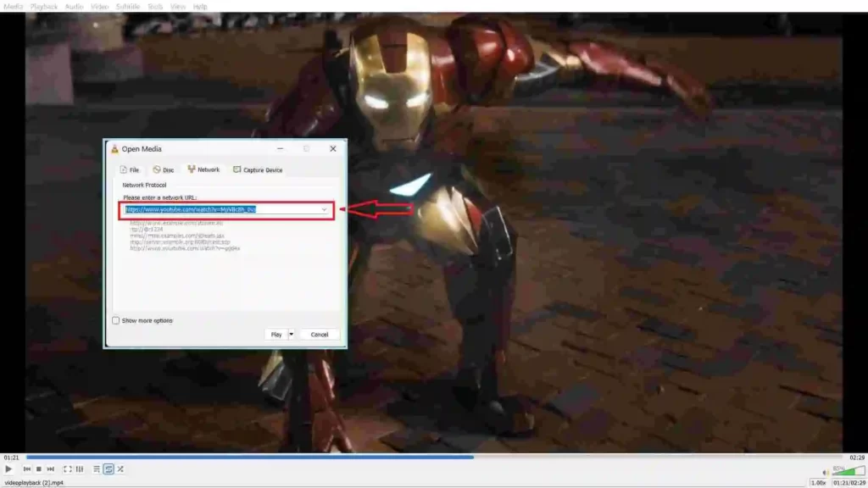Image resolution: width=868 pixels, height=488 pixels.
Task: Open the Audio menu
Action: point(75,7)
